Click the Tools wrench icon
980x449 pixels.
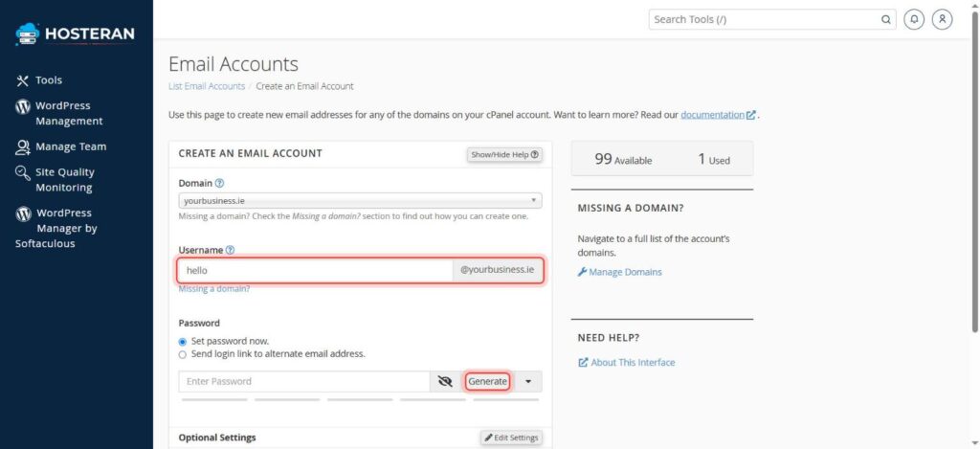coord(23,80)
